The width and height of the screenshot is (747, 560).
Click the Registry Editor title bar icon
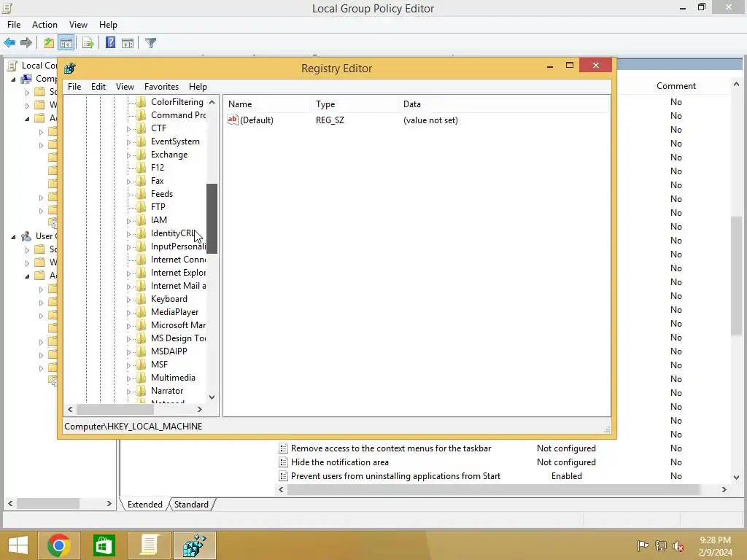pos(70,68)
